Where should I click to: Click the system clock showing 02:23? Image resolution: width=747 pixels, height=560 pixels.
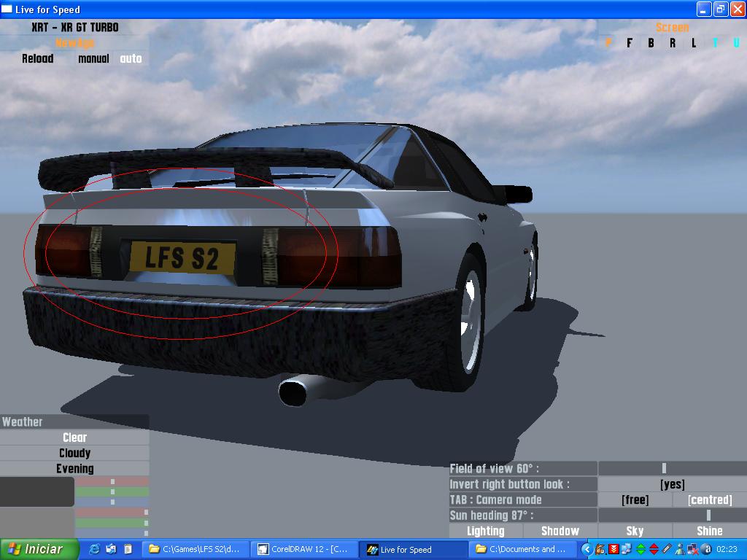tap(727, 549)
